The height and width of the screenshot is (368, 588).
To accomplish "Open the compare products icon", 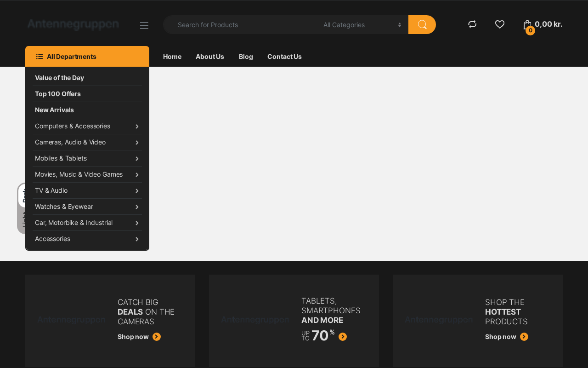I will (x=472, y=24).
